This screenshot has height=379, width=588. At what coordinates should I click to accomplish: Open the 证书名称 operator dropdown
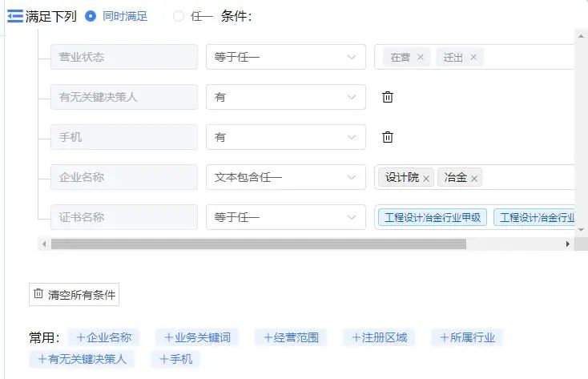pyautogui.click(x=286, y=217)
